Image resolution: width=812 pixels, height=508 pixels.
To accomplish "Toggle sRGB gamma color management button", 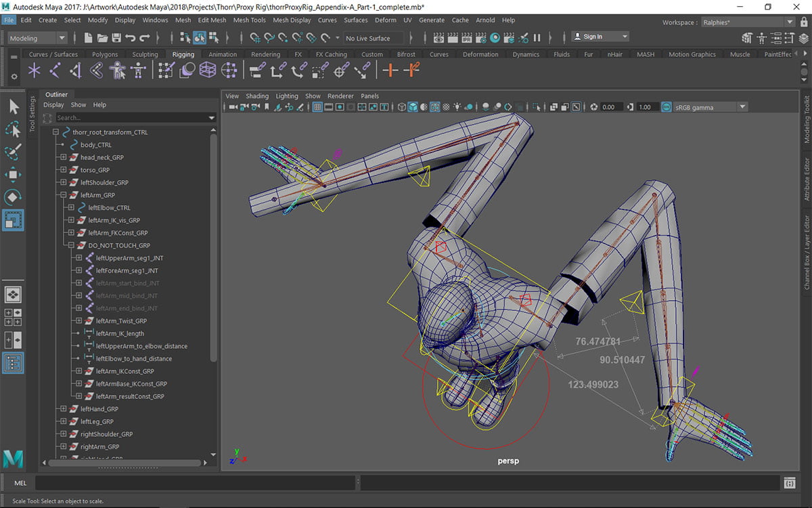I will (667, 107).
